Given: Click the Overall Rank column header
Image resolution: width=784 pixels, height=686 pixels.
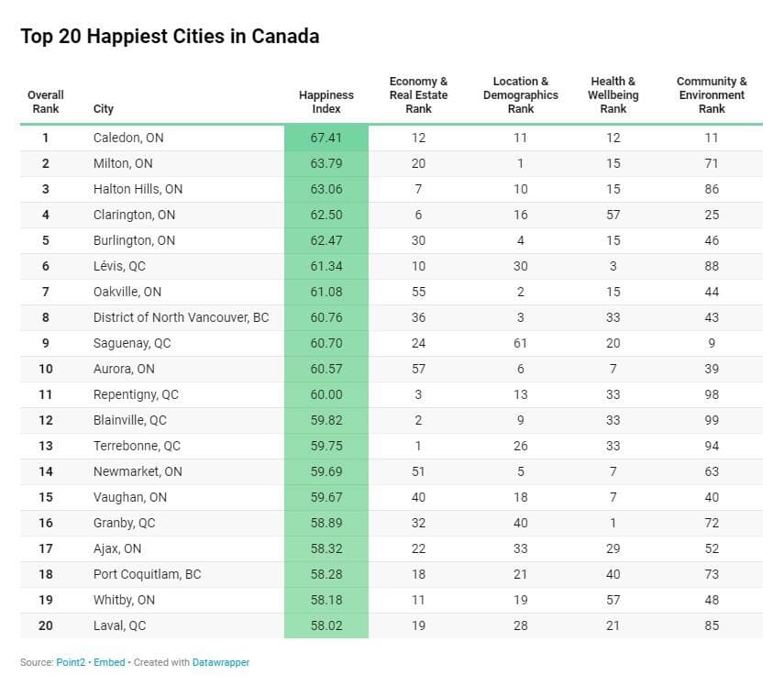Looking at the screenshot, I should click(46, 102).
